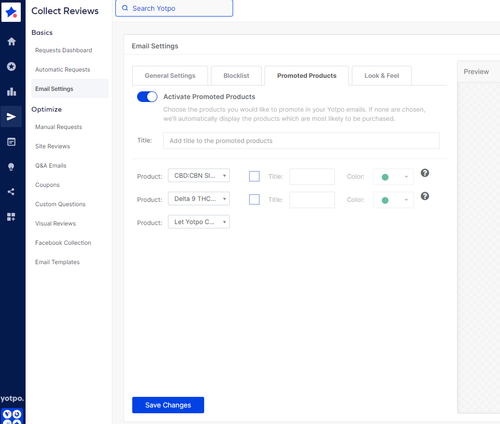The width and height of the screenshot is (500, 424).
Task: Check the checkbox in the Delta 9 THC row
Action: [x=254, y=199]
